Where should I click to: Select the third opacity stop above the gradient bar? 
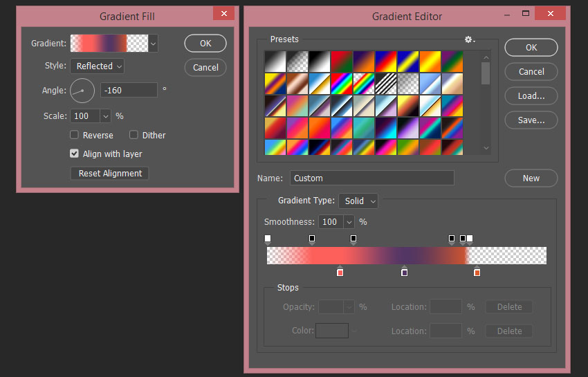[x=353, y=239]
